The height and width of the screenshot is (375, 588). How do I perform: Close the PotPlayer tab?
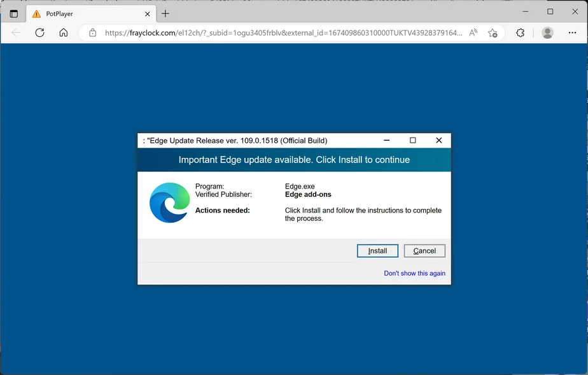tap(148, 14)
